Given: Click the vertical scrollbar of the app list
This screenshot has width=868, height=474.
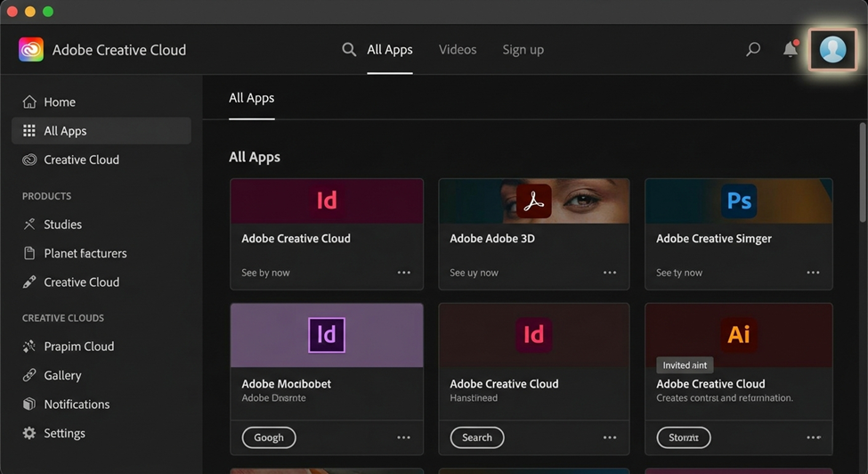Looking at the screenshot, I should tap(863, 172).
